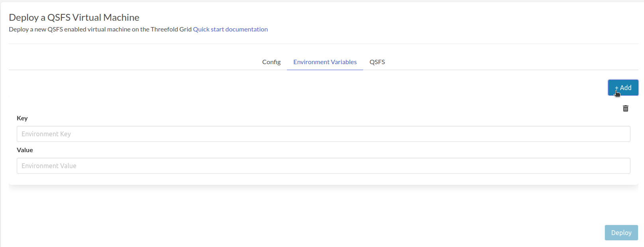Click the word 'documentation' in the blue link
The height and width of the screenshot is (247, 644).
pyautogui.click(x=246, y=29)
